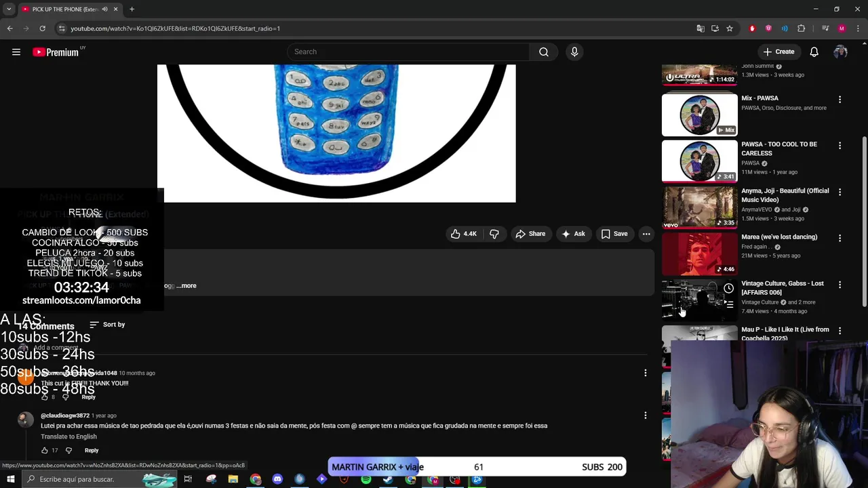
Task: Expand description with ...more
Action: click(x=186, y=286)
